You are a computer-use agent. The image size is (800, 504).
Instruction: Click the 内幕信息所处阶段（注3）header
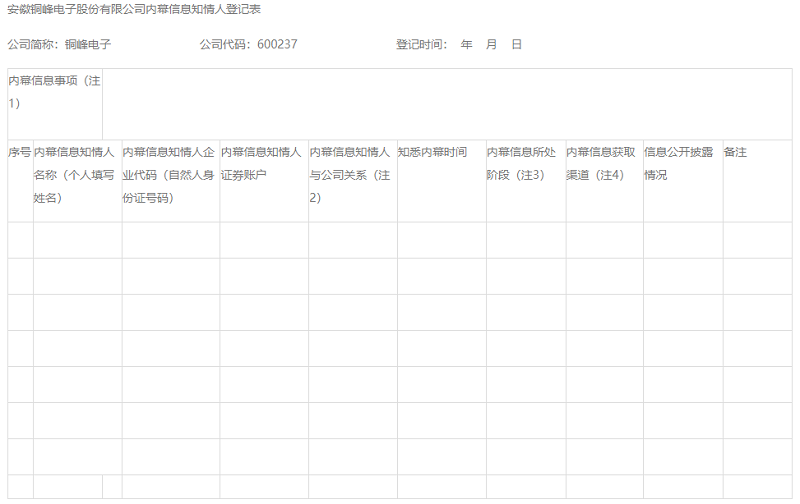pyautogui.click(x=525, y=164)
